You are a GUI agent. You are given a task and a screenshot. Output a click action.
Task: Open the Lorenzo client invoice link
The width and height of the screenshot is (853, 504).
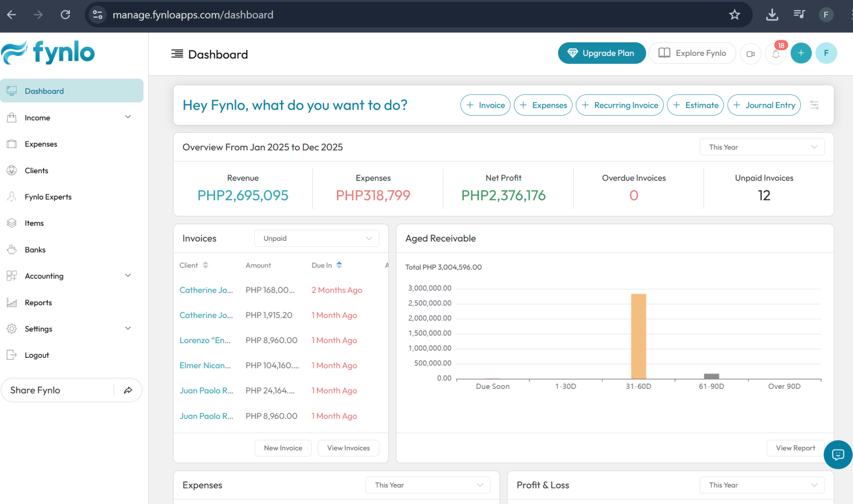(205, 340)
